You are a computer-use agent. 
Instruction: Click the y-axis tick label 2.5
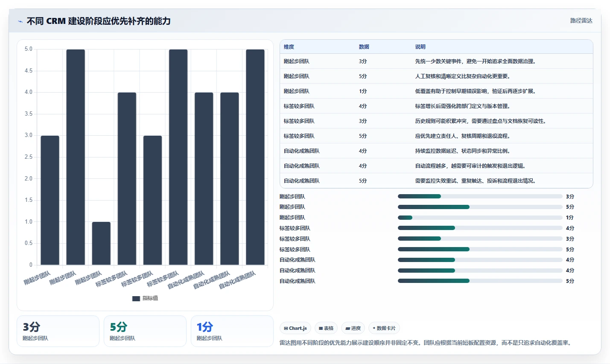28,157
